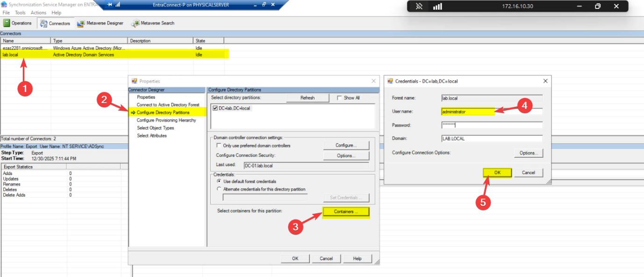Toggle the Show All checkbox
Screen dimensions: 644x277
339,98
